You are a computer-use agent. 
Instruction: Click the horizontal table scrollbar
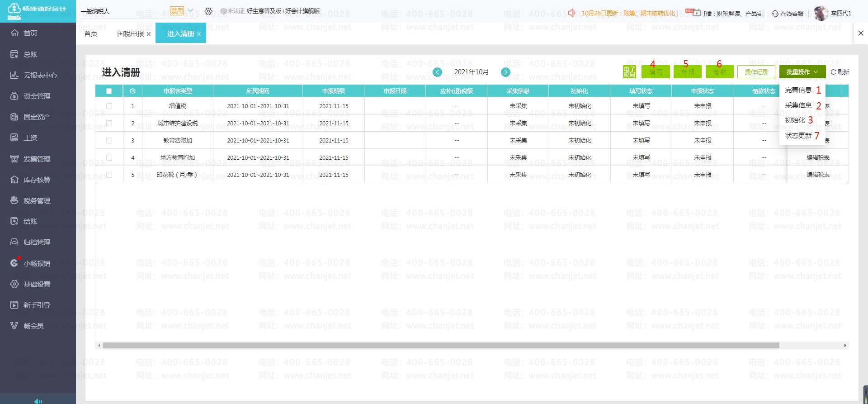[441, 346]
